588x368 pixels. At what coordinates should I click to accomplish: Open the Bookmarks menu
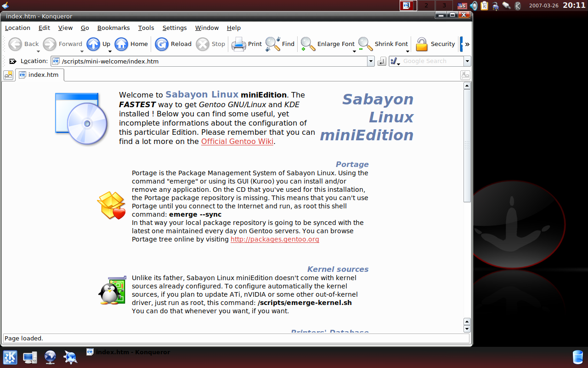(113, 28)
